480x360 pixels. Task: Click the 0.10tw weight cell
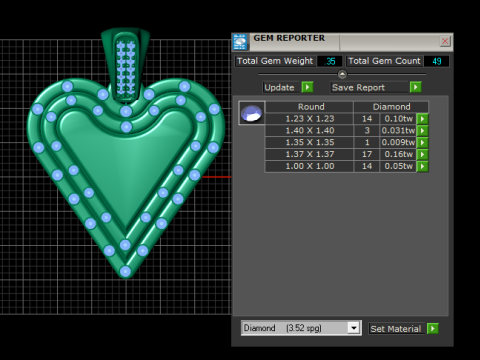coord(398,119)
